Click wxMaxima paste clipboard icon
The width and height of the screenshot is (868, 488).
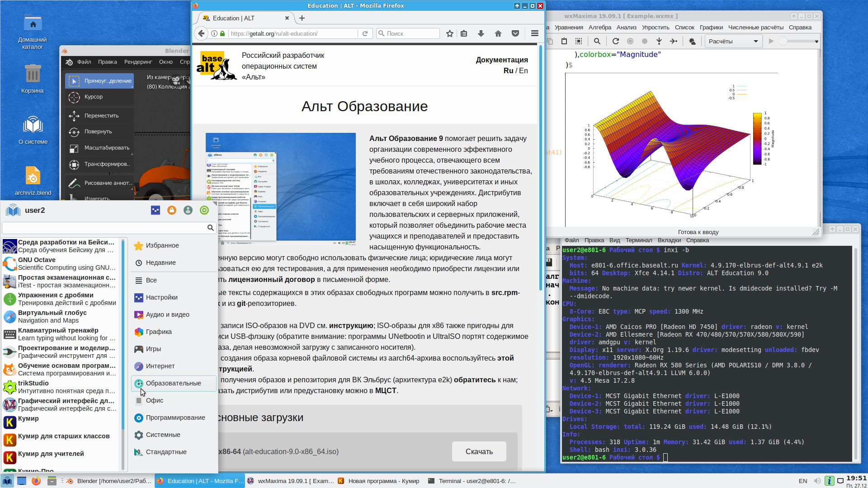coord(564,41)
